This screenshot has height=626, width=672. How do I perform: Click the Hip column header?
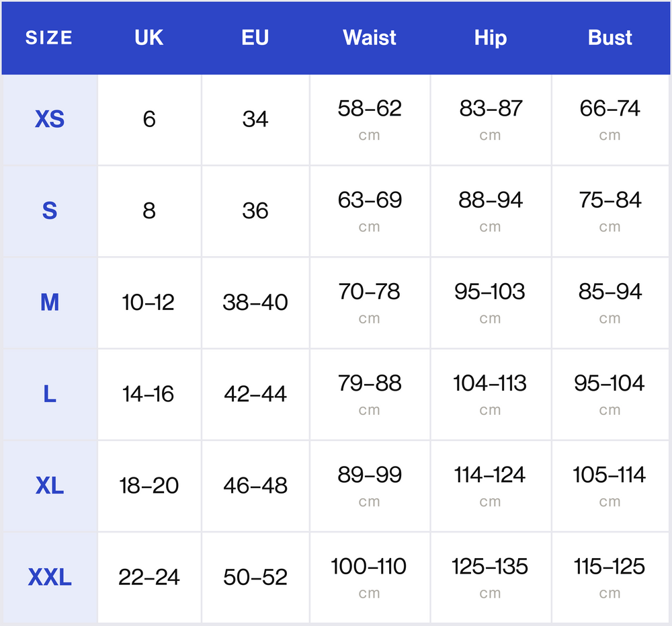point(491,38)
